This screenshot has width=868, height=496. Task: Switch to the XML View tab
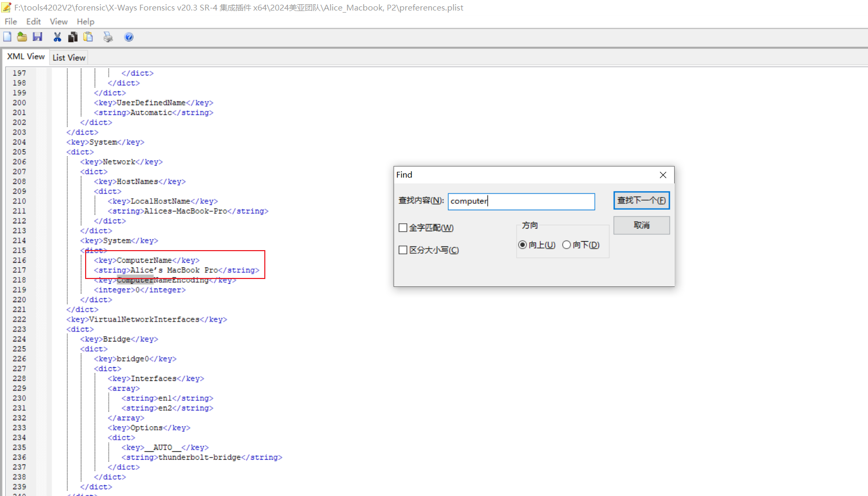[x=26, y=57]
